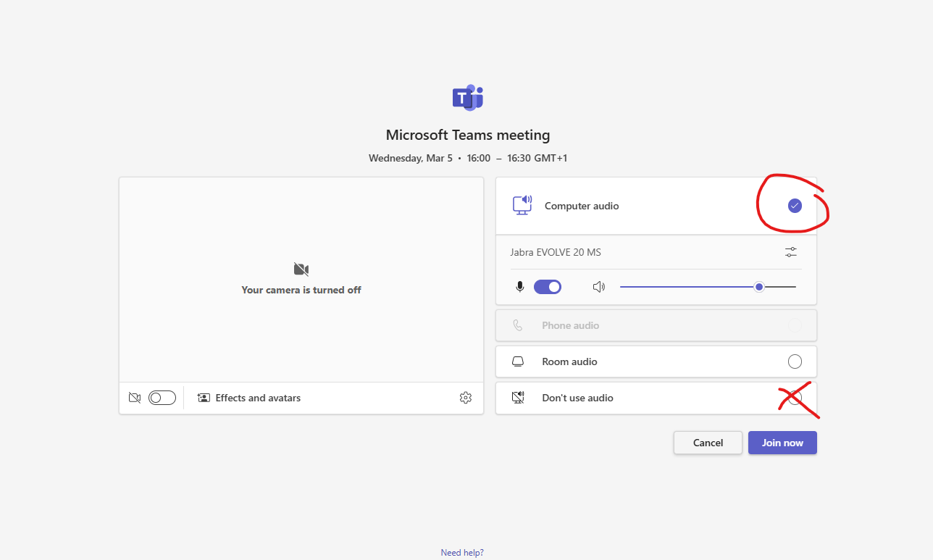Select the Computer audio checked option
The width and height of the screenshot is (933, 560).
795,206
